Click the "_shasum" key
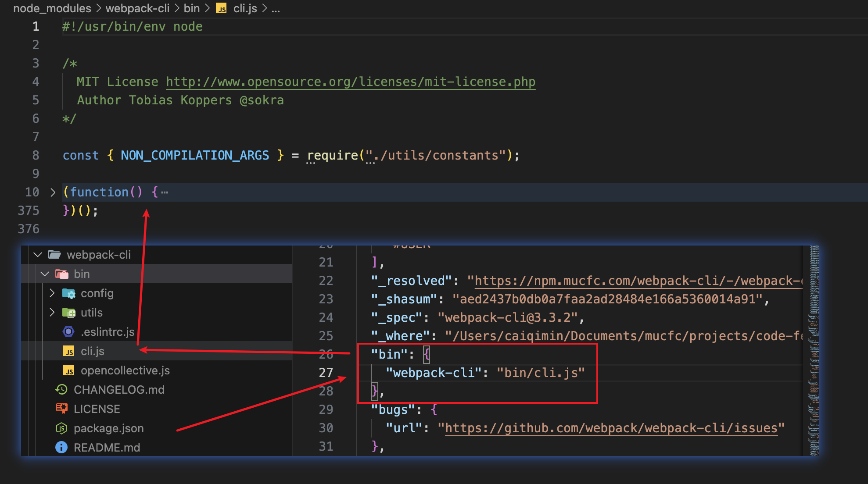Image resolution: width=868 pixels, height=484 pixels. 404,299
